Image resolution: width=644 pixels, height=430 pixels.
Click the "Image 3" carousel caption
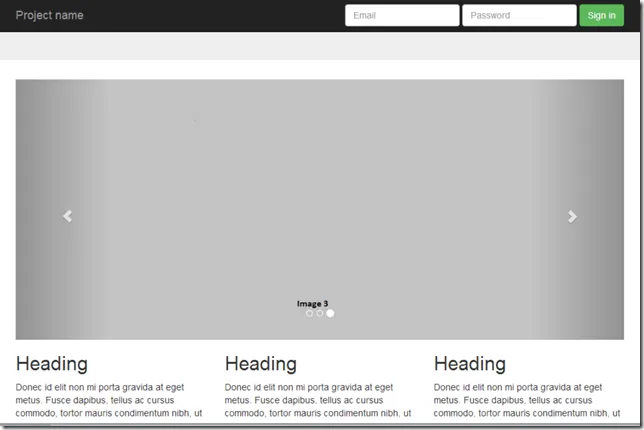(312, 303)
